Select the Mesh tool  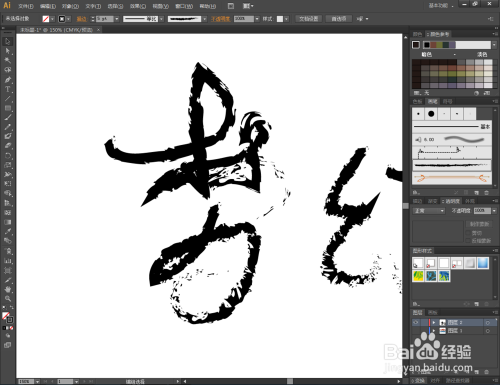[8, 212]
